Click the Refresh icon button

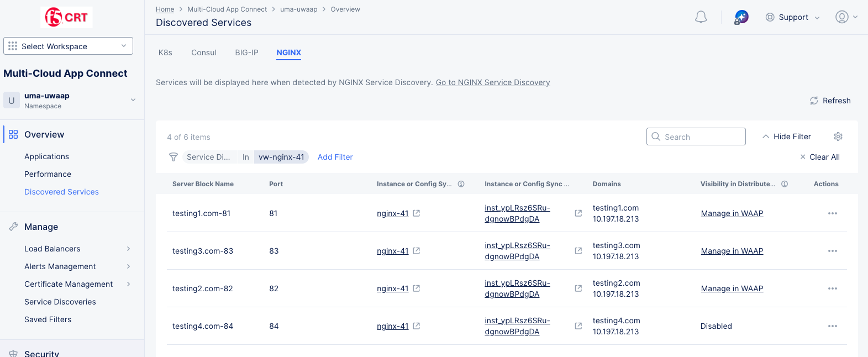(x=814, y=101)
